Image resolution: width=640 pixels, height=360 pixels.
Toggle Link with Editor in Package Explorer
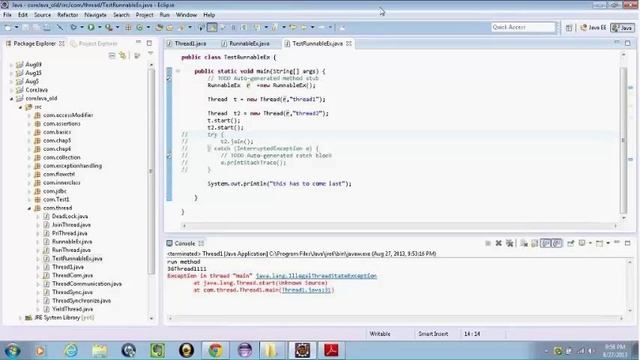pos(123,56)
